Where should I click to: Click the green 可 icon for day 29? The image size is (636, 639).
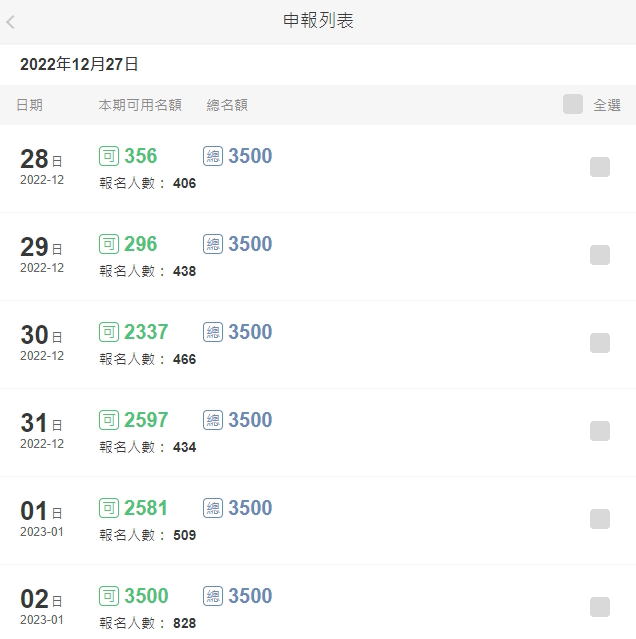(109, 244)
